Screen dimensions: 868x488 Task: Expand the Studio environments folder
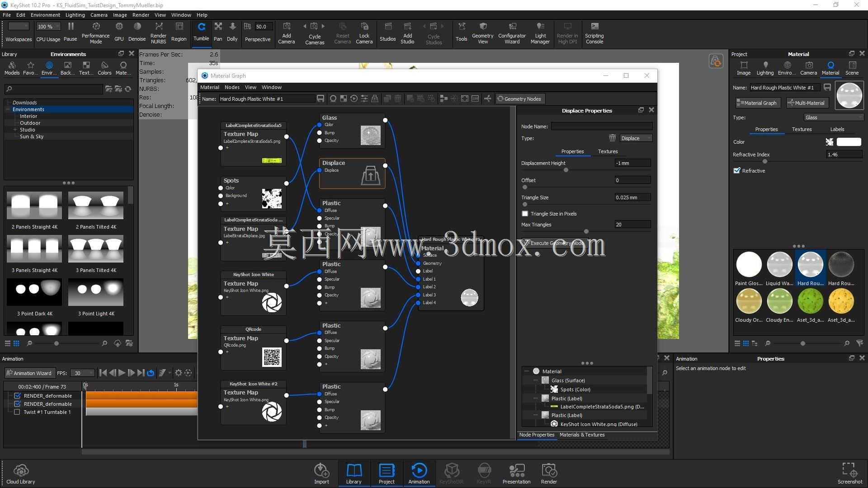pyautogui.click(x=15, y=130)
